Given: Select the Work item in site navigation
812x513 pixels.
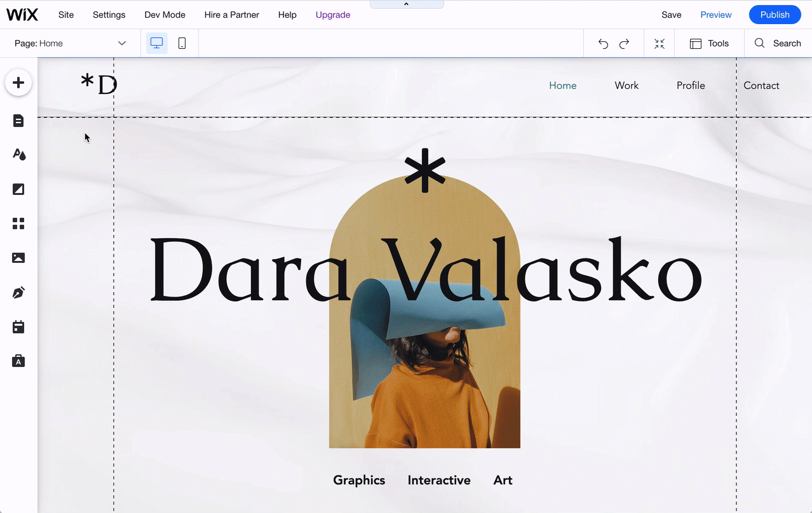Looking at the screenshot, I should 626,86.
